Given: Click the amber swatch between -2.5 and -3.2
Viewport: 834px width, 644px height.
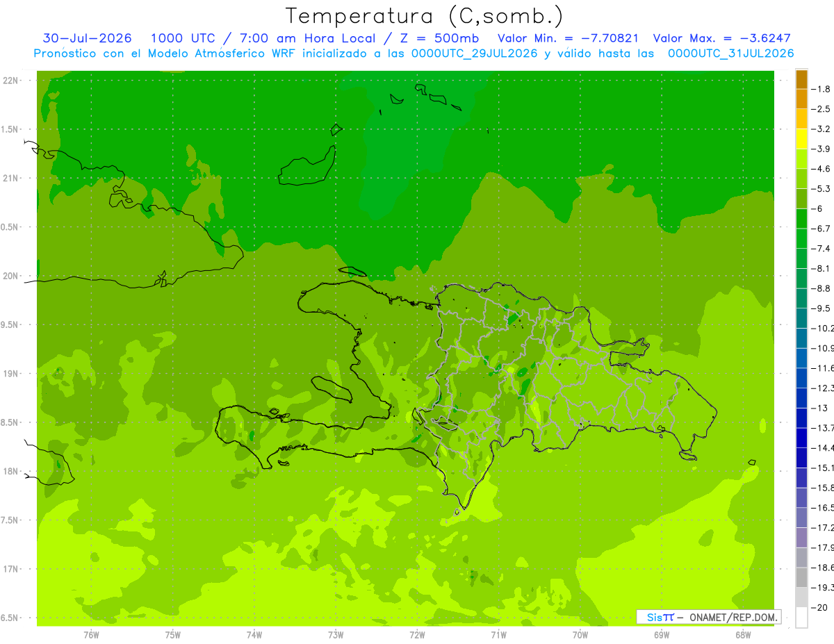Looking at the screenshot, I should (801, 119).
